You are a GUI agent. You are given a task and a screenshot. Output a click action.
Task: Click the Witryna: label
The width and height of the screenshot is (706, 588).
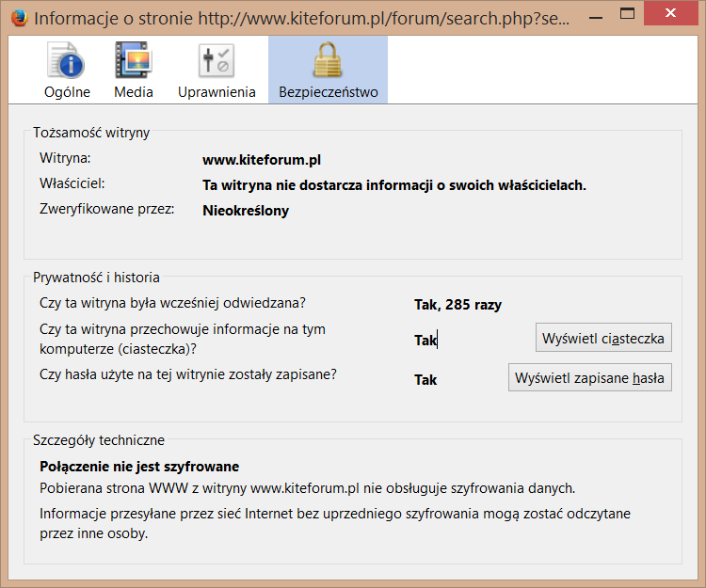(65, 158)
